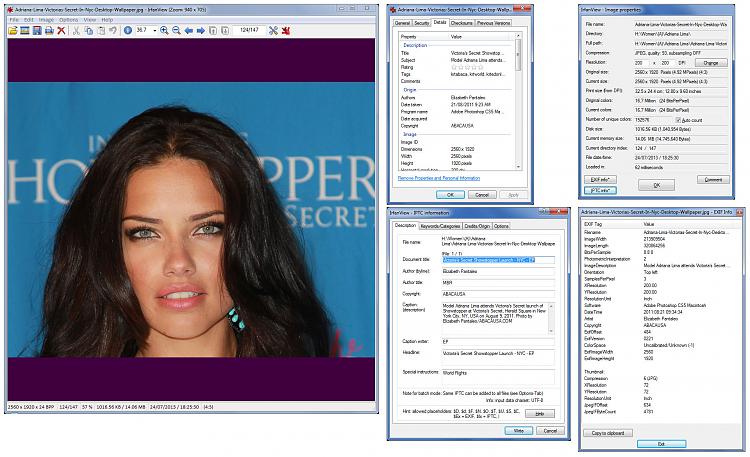Click the Cut scissors icon
This screenshot has height=457, width=750.
(x=76, y=31)
